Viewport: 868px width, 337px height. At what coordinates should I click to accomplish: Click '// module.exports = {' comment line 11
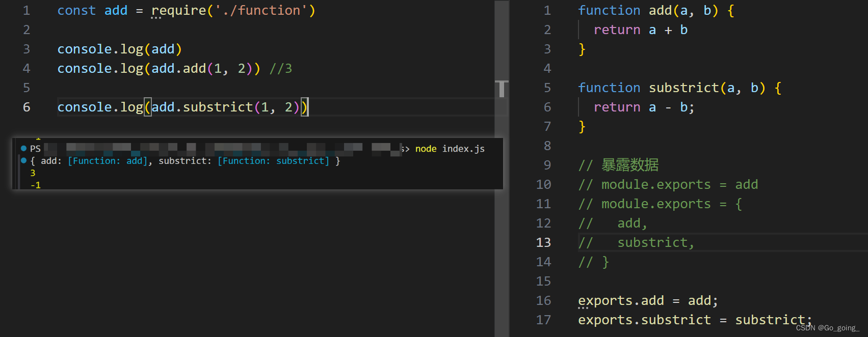point(660,204)
